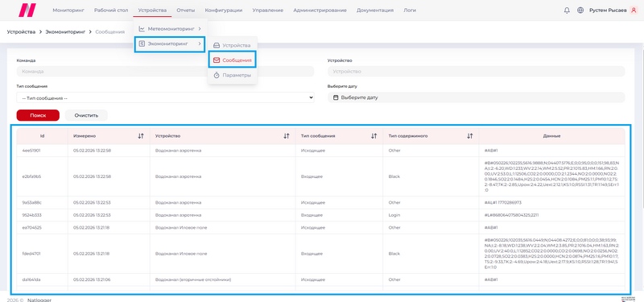
Task: Click the Id column header
Action: tap(43, 136)
